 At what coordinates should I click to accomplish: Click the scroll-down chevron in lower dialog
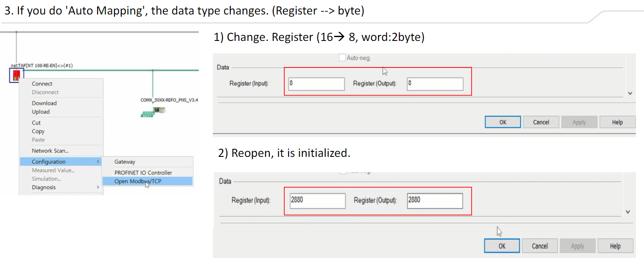click(628, 212)
